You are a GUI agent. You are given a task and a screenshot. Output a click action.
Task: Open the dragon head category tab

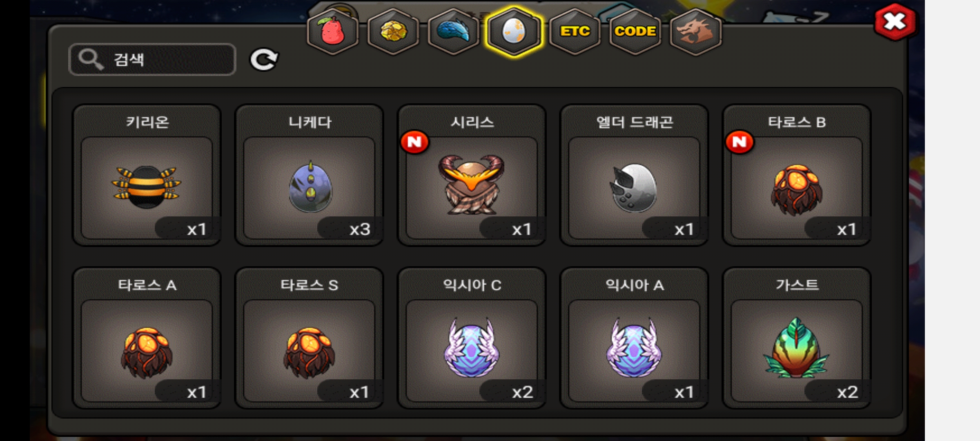pos(695,31)
